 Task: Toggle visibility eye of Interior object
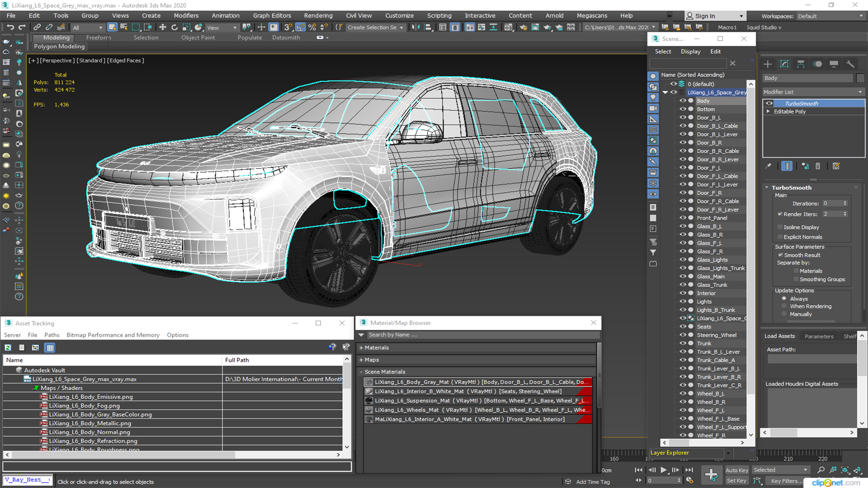point(683,293)
